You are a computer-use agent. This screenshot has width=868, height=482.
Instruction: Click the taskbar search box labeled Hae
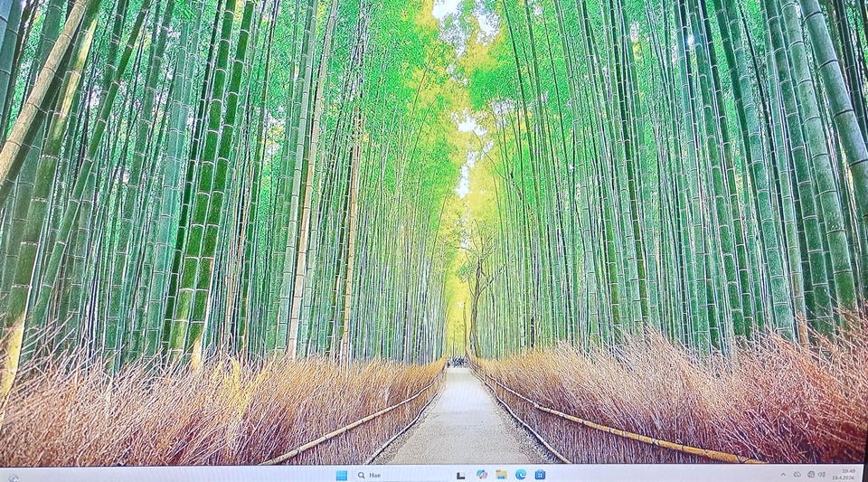tap(401, 476)
